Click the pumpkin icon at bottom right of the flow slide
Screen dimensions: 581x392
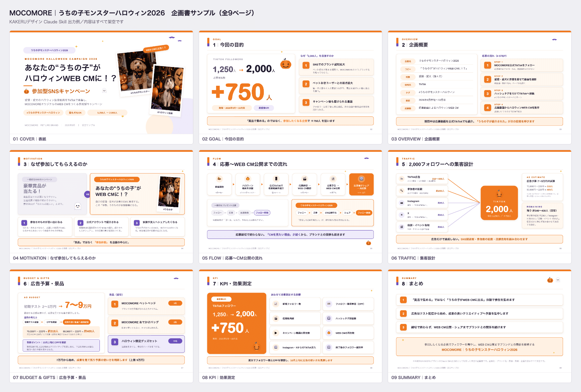coord(368,243)
